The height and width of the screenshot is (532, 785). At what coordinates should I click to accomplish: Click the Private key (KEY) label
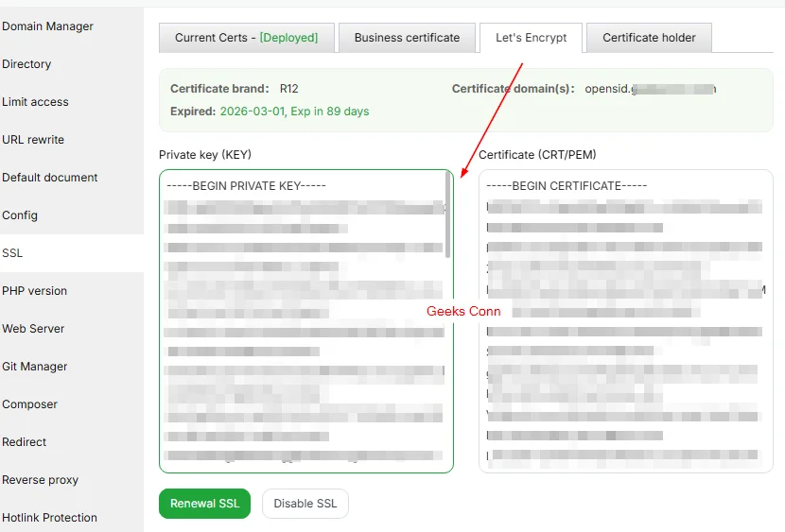(x=205, y=155)
